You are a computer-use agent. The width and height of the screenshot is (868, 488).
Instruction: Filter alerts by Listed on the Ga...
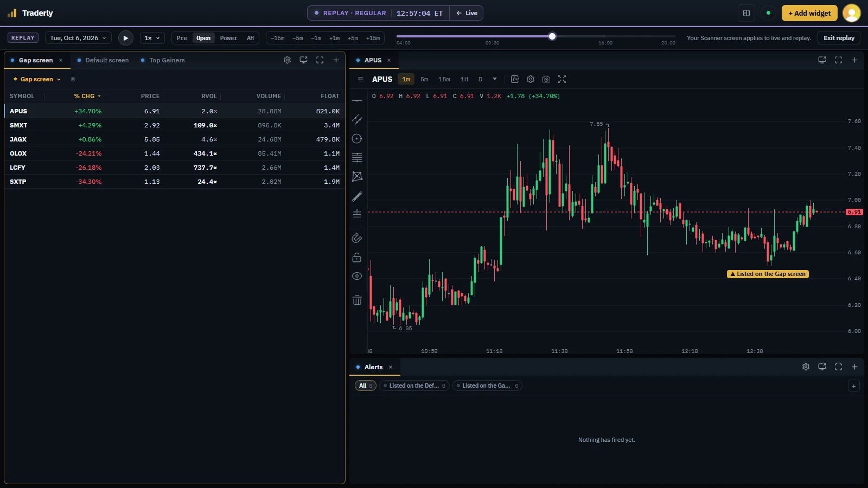[x=487, y=386]
